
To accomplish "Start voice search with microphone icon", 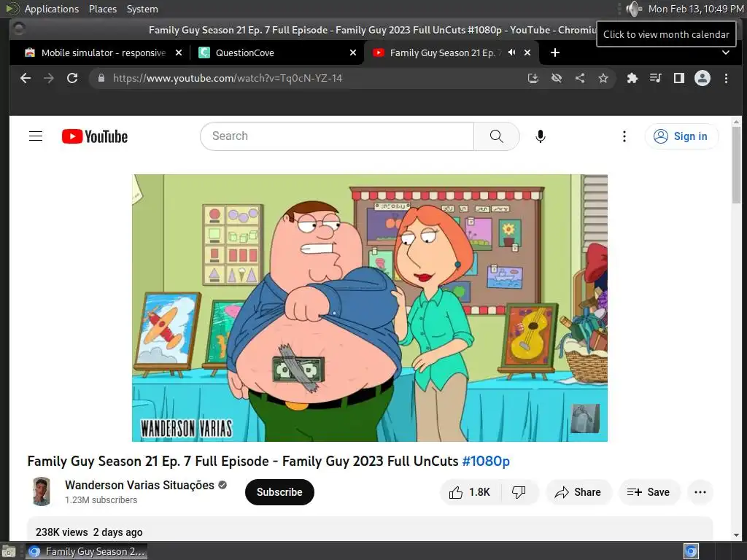I will [x=541, y=136].
